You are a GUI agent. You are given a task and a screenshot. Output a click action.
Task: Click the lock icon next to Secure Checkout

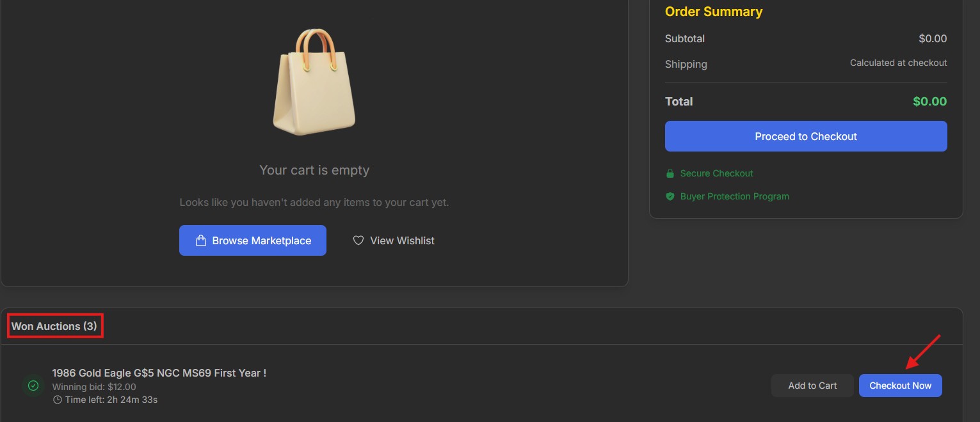point(670,173)
